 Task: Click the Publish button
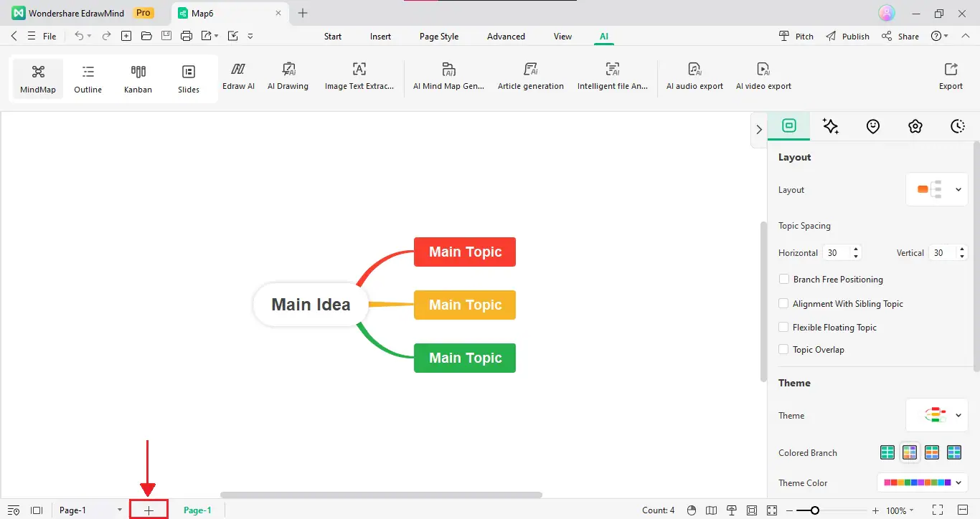pos(847,36)
